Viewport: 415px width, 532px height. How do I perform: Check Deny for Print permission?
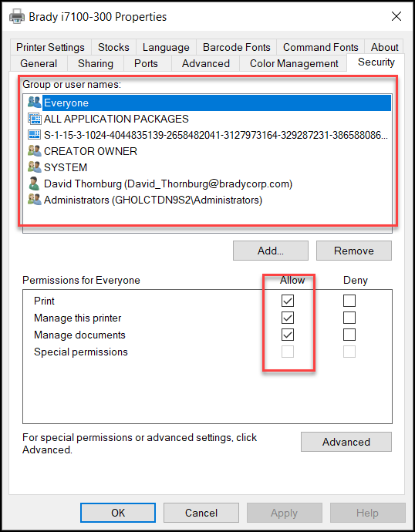click(349, 301)
